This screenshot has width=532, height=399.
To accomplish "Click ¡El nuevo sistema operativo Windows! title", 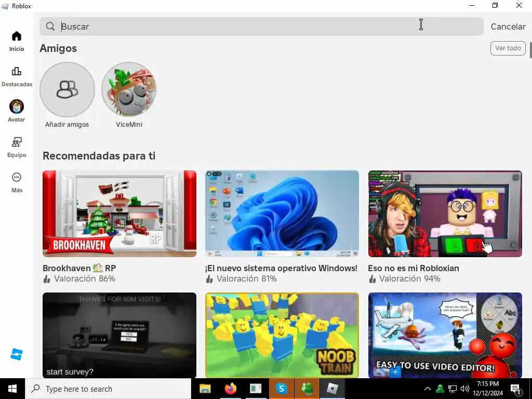I will [x=281, y=268].
